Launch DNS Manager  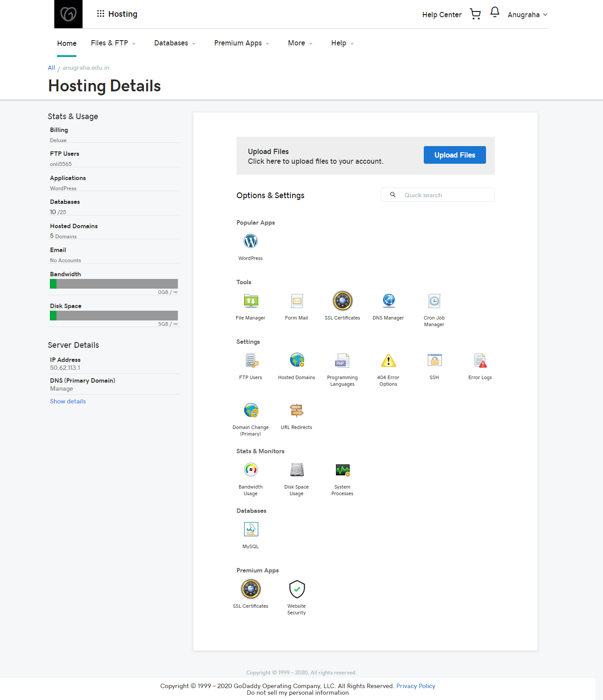(x=388, y=301)
